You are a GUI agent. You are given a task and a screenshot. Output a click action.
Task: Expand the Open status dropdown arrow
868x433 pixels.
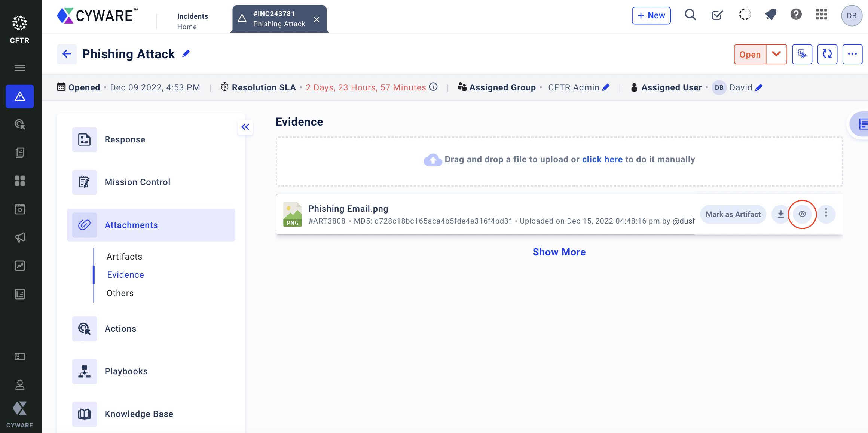776,54
